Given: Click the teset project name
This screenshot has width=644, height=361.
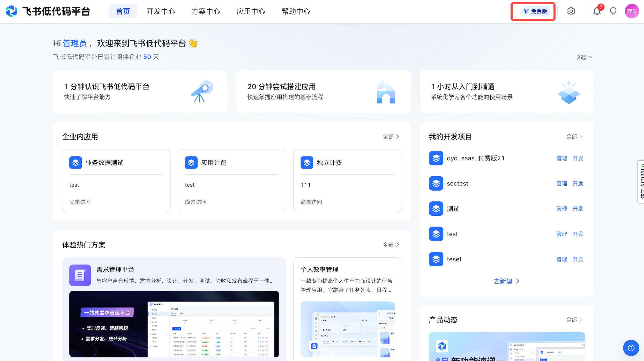Looking at the screenshot, I should pos(454,259).
